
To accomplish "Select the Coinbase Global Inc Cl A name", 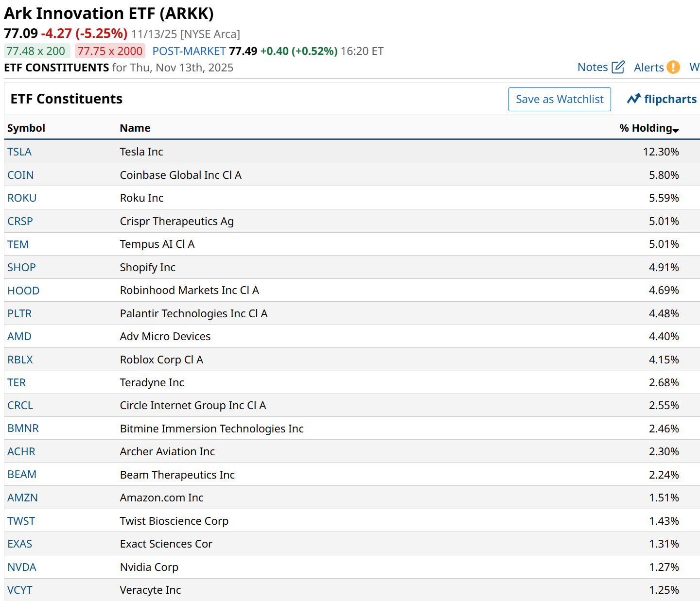I will pyautogui.click(x=181, y=175).
